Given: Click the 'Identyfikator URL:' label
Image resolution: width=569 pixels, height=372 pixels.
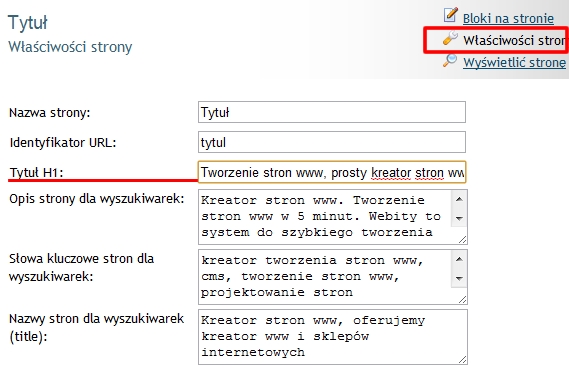Looking at the screenshot, I should 63,143.
